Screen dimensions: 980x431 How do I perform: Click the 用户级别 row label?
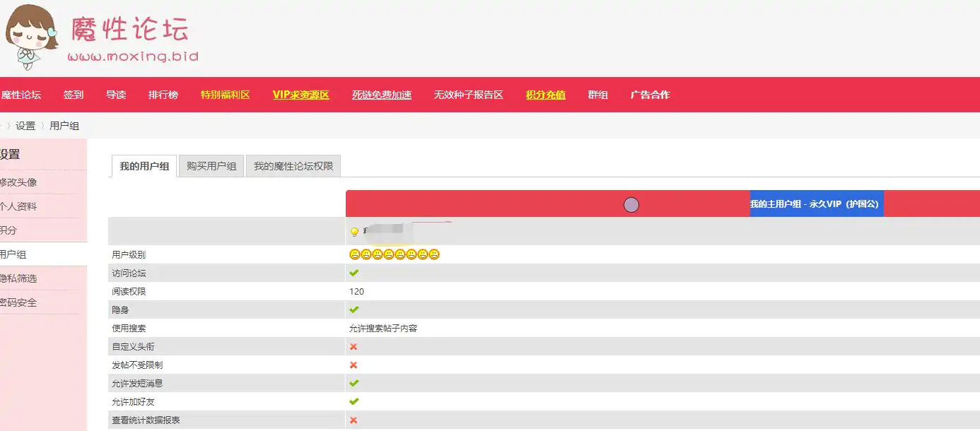click(x=129, y=254)
